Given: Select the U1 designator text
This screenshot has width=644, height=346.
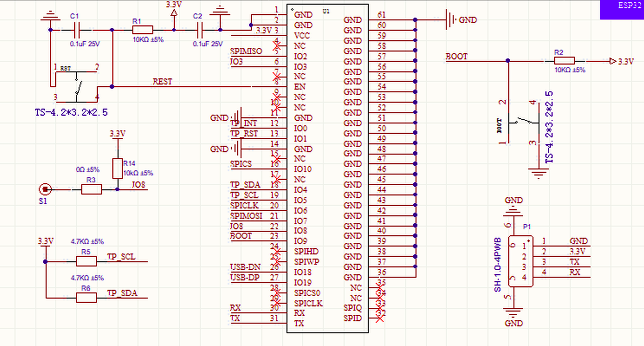Looking at the screenshot, I should 326,11.
